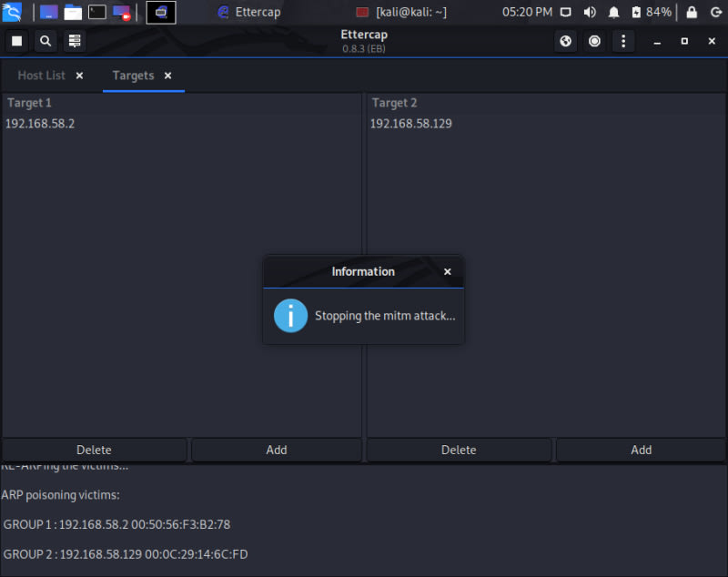Open the Ettercap three-dot menu

pos(623,41)
